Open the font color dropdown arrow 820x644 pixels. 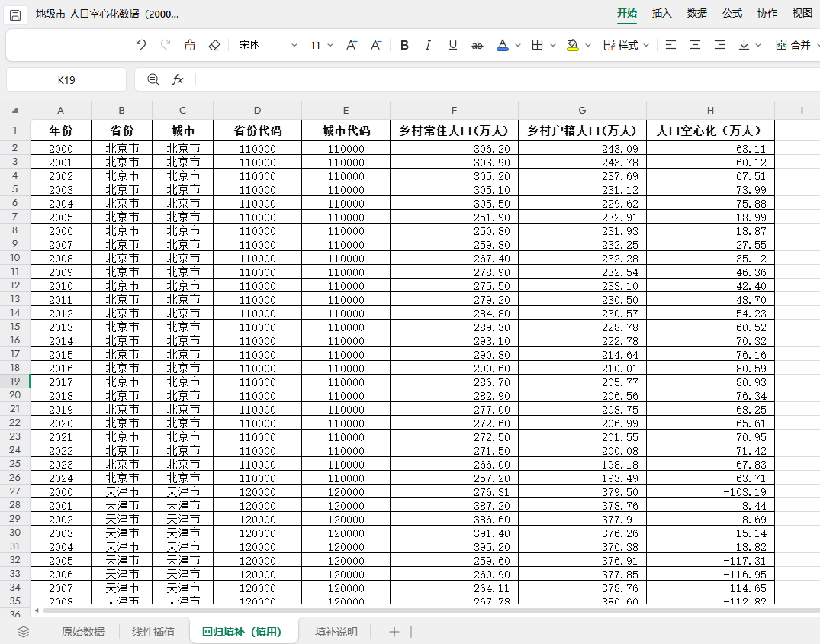[x=518, y=46]
